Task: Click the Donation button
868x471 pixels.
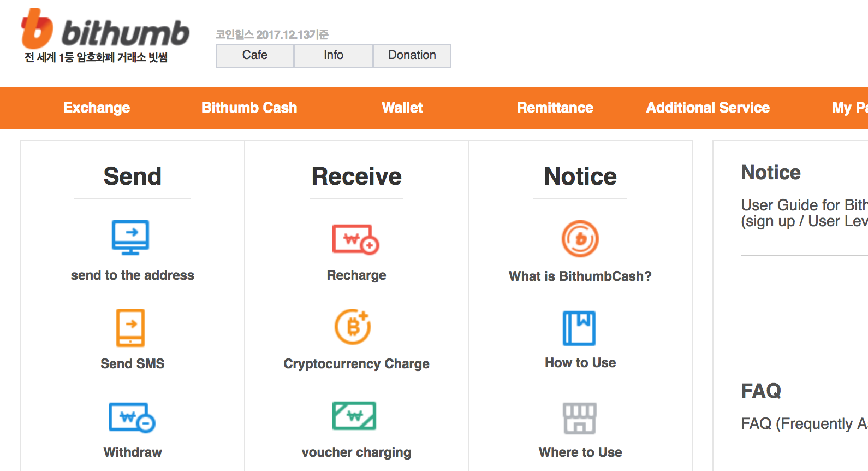Action: click(x=412, y=56)
